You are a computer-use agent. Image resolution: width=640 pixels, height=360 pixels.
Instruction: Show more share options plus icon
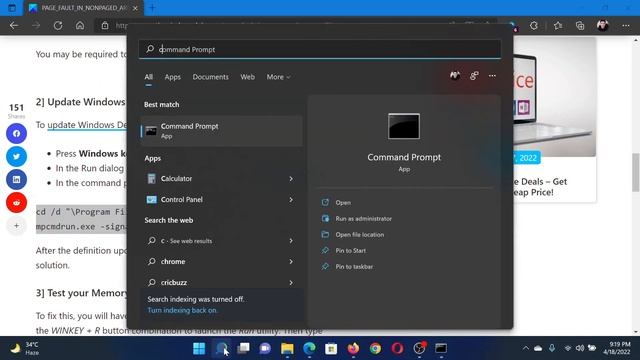16,225
